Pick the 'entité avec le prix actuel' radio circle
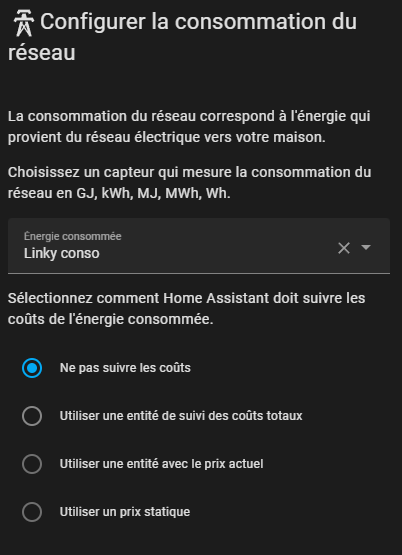The width and height of the screenshot is (402, 555). tap(32, 464)
